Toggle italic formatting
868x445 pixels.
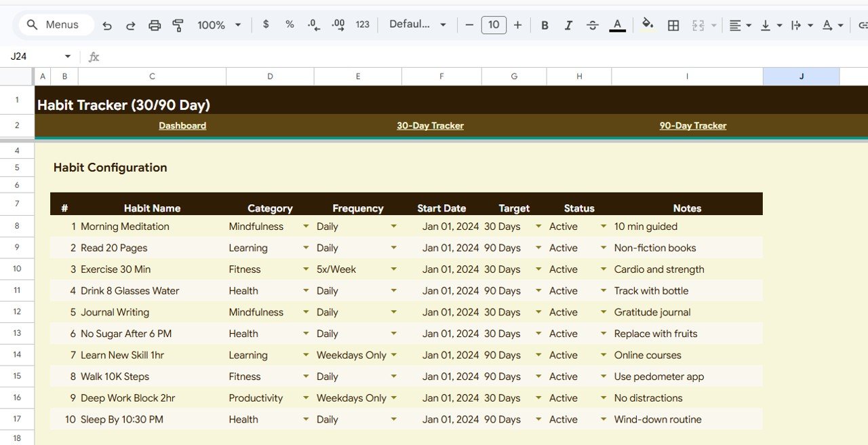pos(568,25)
